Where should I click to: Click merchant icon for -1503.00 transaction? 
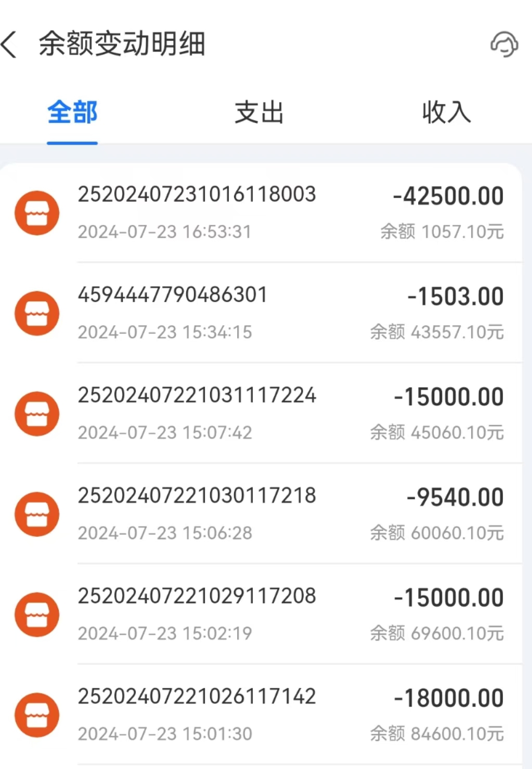pos(37,313)
